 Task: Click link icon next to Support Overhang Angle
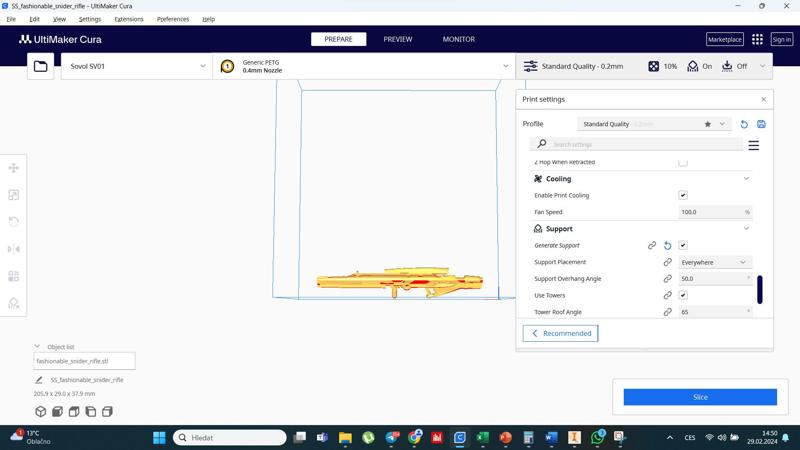coord(667,279)
